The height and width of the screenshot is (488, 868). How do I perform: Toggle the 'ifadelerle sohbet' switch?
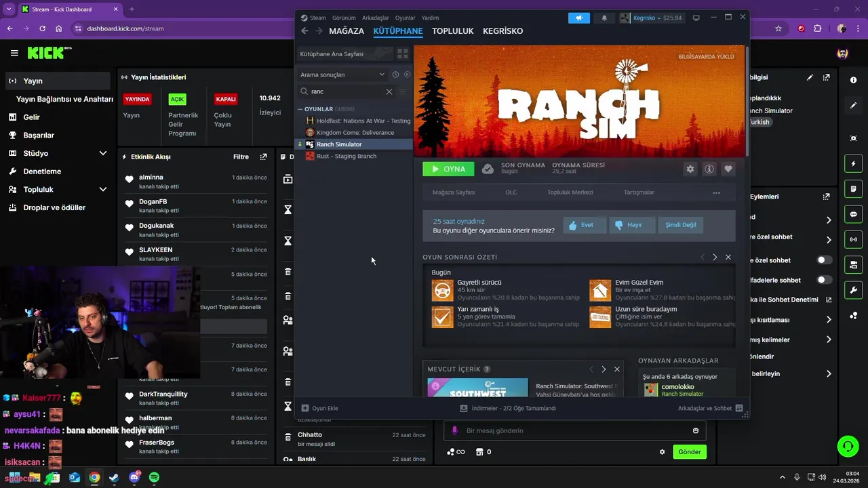pos(824,280)
